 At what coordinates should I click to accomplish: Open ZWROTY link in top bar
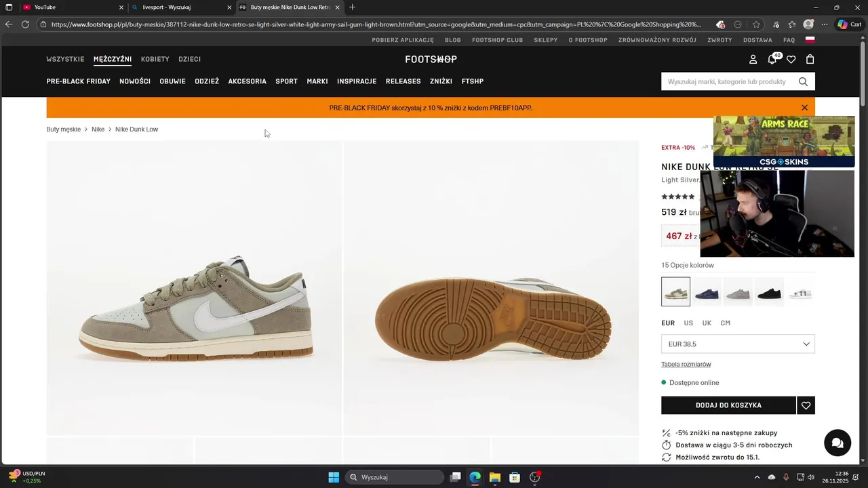(719, 40)
